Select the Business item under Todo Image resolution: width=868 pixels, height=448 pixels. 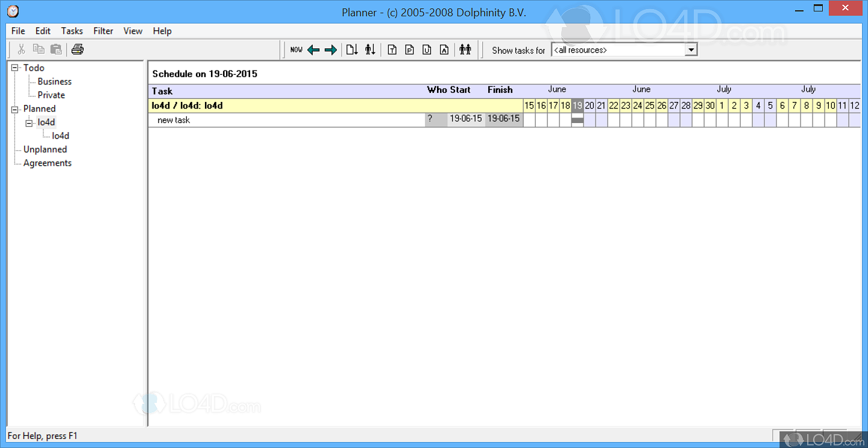[53, 81]
